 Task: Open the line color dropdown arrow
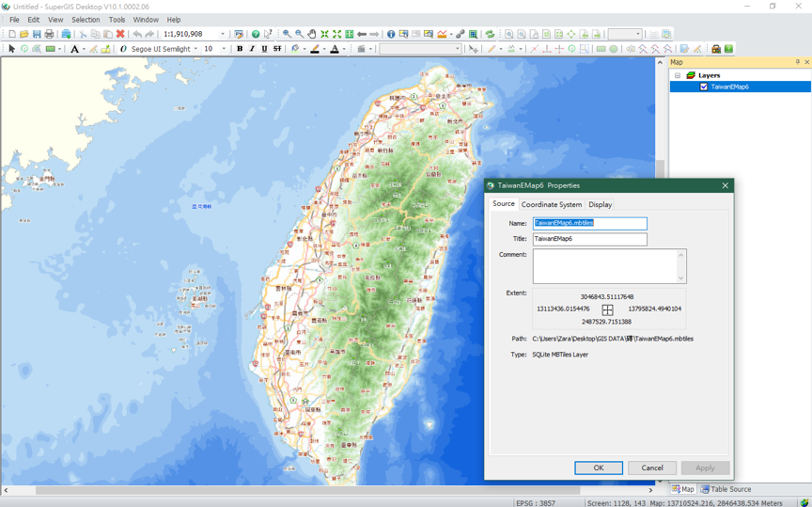point(324,49)
